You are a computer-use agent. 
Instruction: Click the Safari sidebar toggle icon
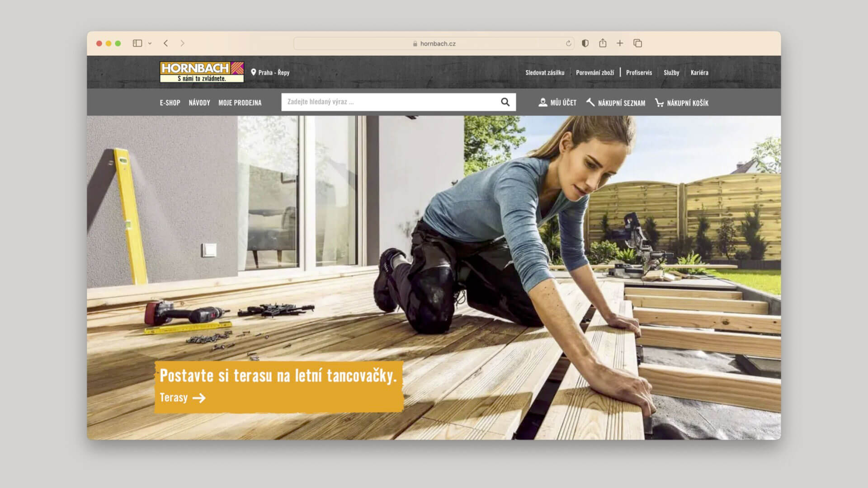[137, 43]
